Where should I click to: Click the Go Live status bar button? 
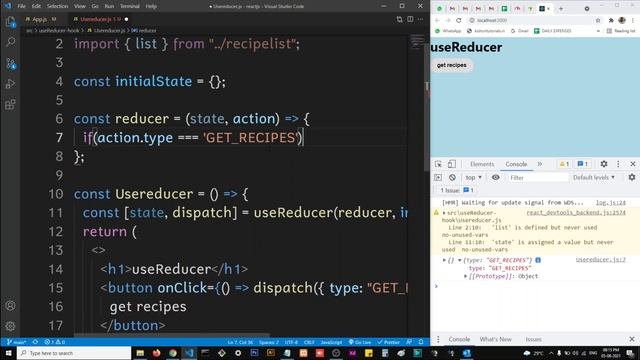(x=360, y=342)
